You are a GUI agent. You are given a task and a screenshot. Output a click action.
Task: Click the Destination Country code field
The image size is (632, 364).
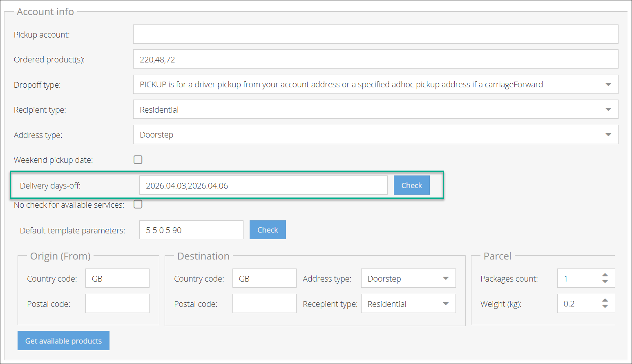pos(264,278)
